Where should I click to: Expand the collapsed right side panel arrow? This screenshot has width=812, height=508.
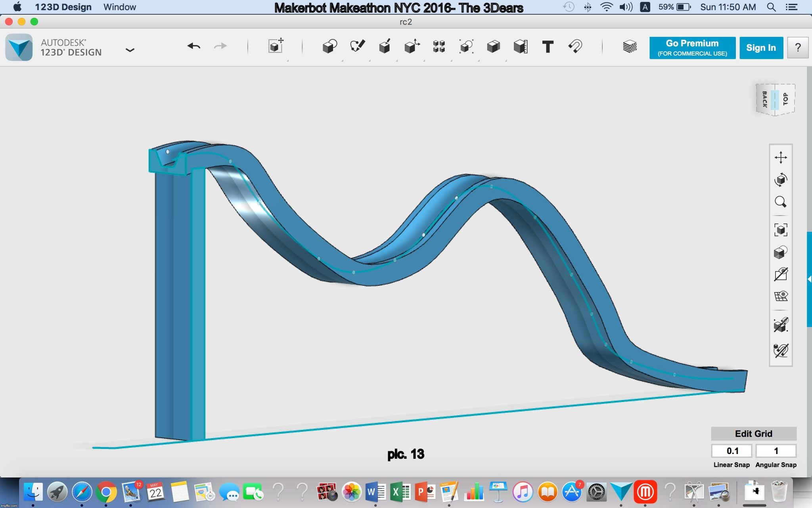click(x=809, y=279)
